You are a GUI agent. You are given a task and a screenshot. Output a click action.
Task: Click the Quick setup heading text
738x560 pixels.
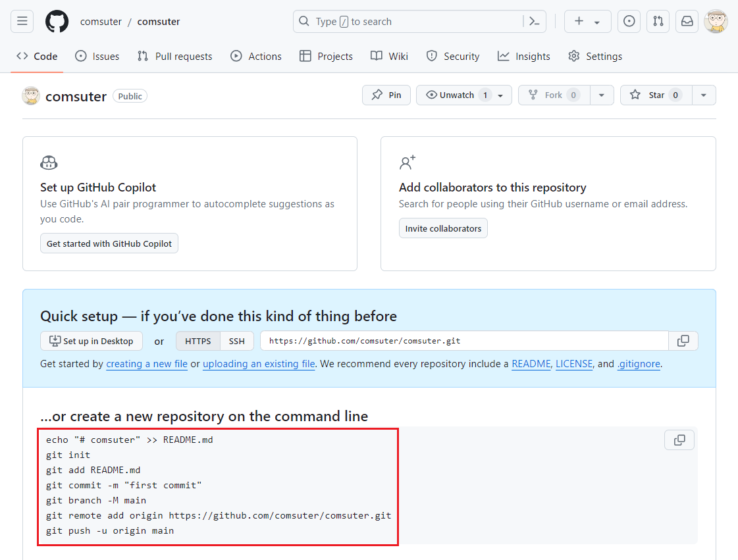219,317
